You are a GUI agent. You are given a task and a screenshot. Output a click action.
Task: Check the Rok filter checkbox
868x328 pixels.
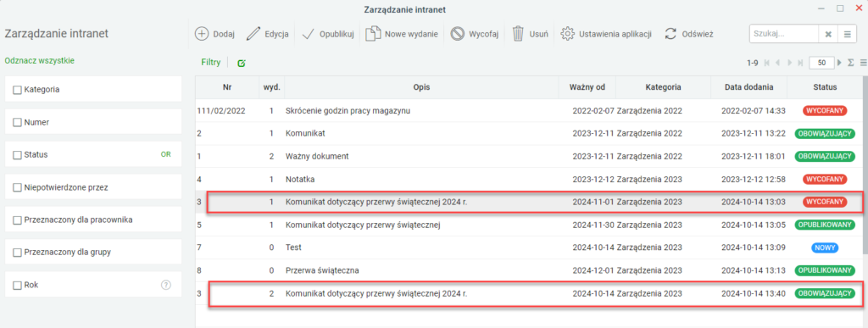17,286
